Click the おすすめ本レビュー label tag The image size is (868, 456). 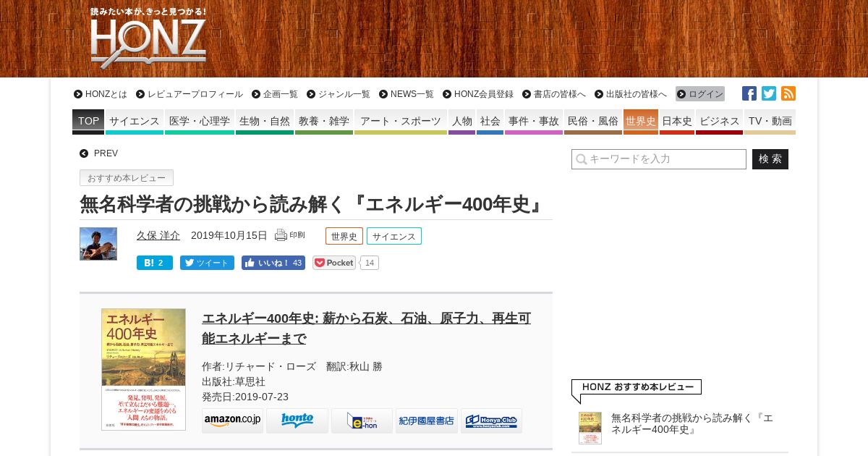127,178
